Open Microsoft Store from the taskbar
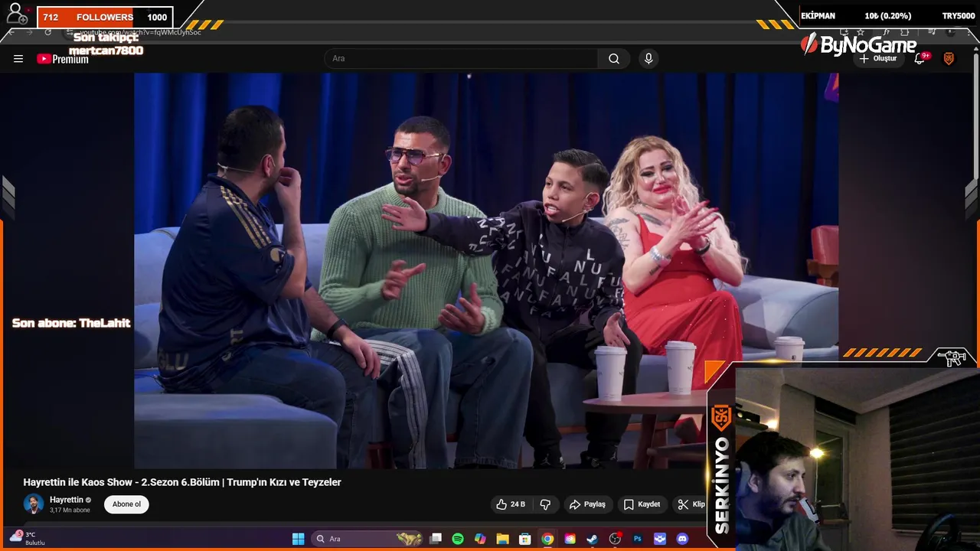This screenshot has height=551, width=980. [x=525, y=539]
